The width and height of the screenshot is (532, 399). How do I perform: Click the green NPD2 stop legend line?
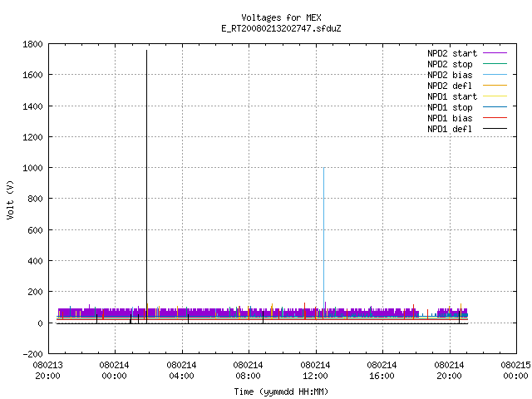495,64
